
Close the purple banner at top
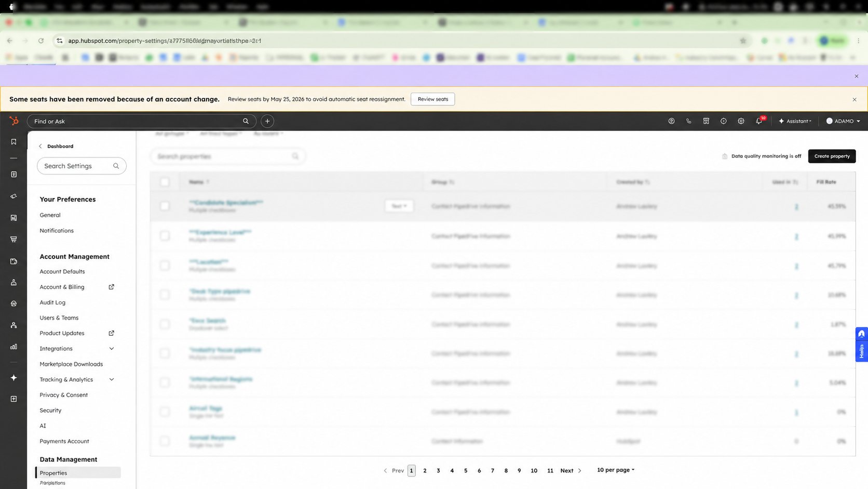tap(857, 76)
